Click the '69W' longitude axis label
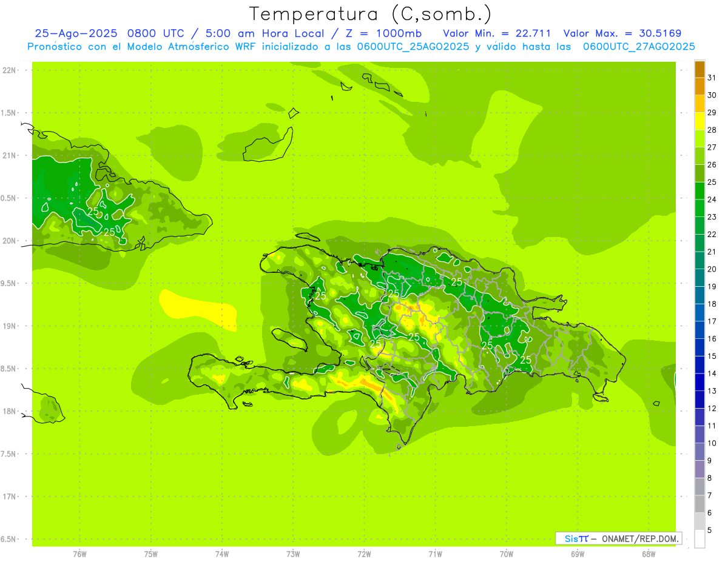The image size is (728, 562). [578, 554]
